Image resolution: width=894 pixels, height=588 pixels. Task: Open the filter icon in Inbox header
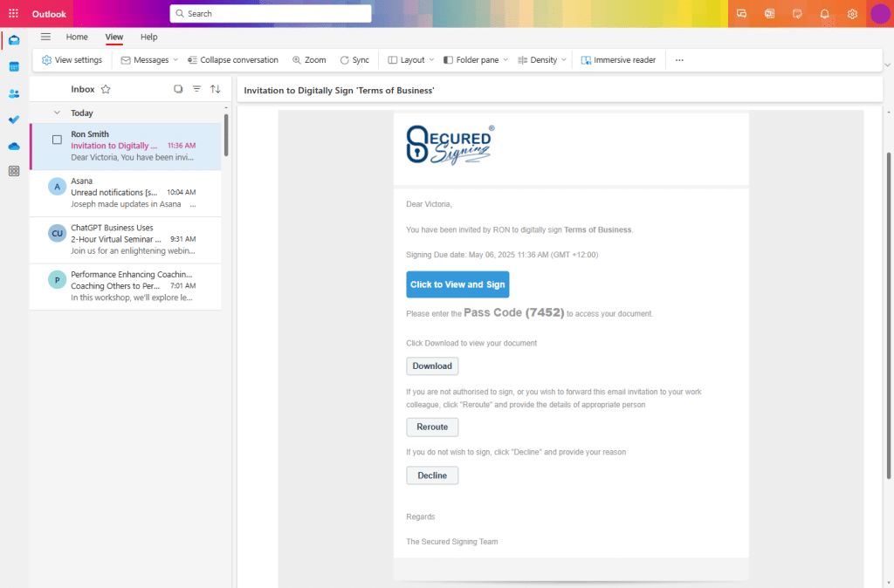(x=196, y=89)
